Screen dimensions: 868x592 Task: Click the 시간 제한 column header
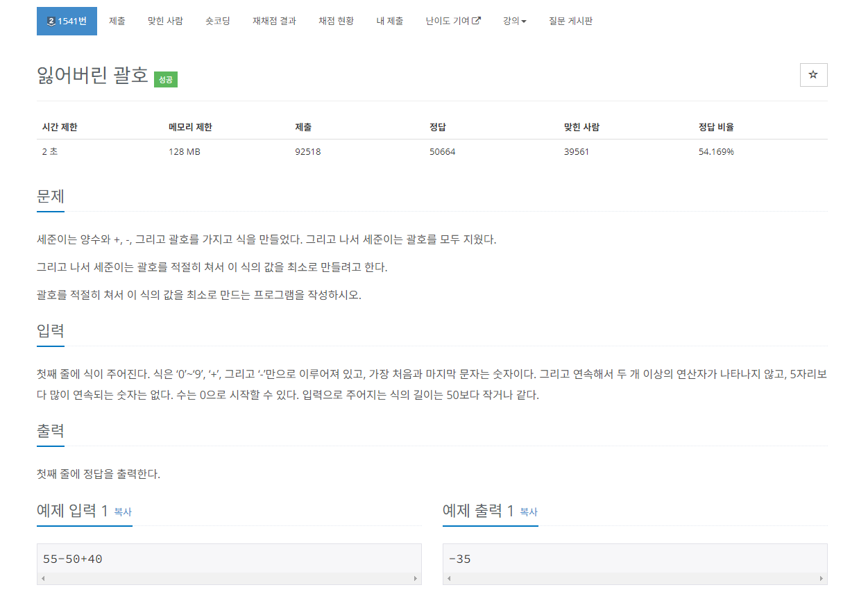(x=60, y=127)
